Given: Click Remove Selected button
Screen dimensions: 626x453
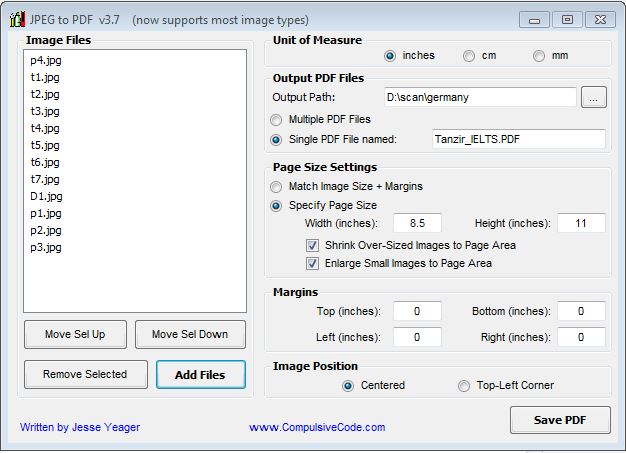Looking at the screenshot, I should (x=85, y=374).
